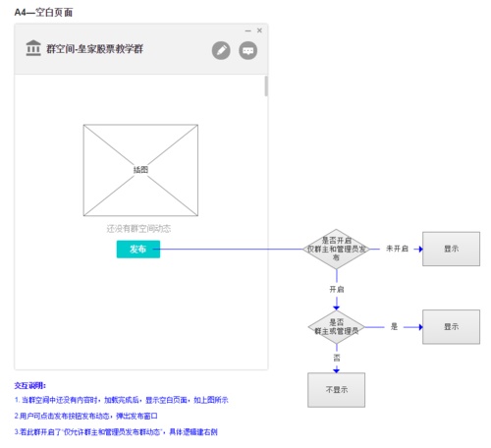Select the 群空间-皇家股票教学群 title text
This screenshot has height=448, width=491.
tap(94, 49)
